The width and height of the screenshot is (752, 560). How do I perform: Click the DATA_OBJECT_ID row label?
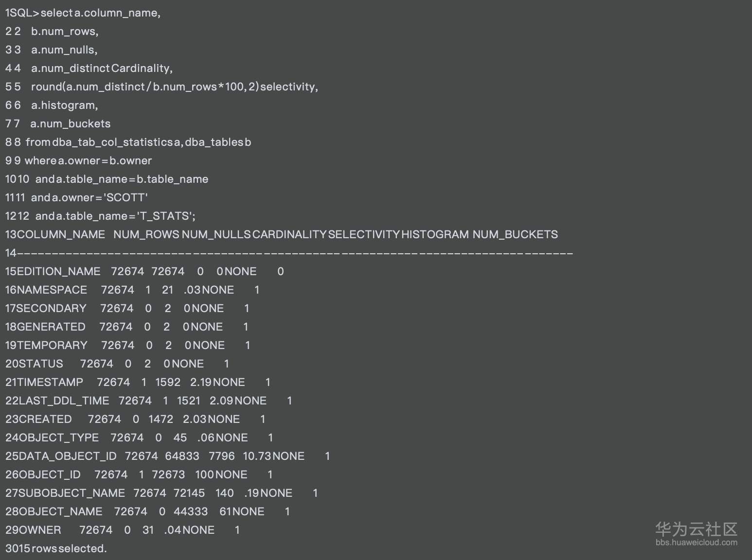67,456
